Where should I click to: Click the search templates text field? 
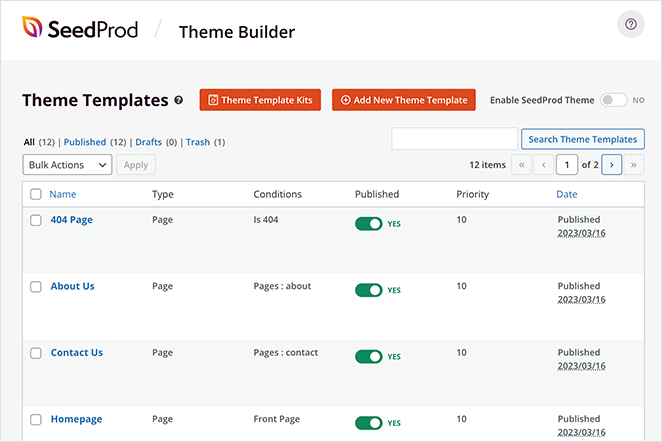(x=454, y=139)
